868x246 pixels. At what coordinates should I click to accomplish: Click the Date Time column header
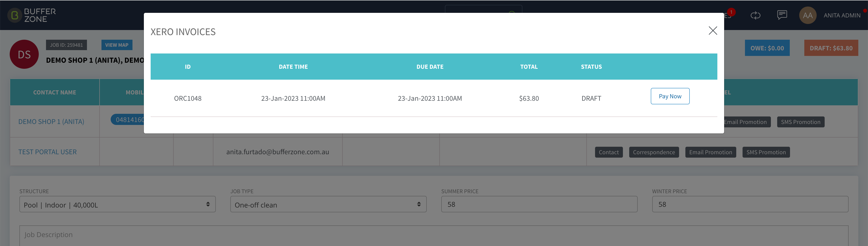pyautogui.click(x=293, y=67)
